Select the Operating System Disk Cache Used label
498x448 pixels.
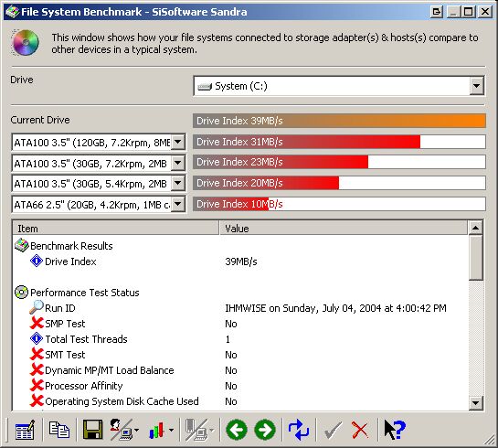pyautogui.click(x=122, y=401)
